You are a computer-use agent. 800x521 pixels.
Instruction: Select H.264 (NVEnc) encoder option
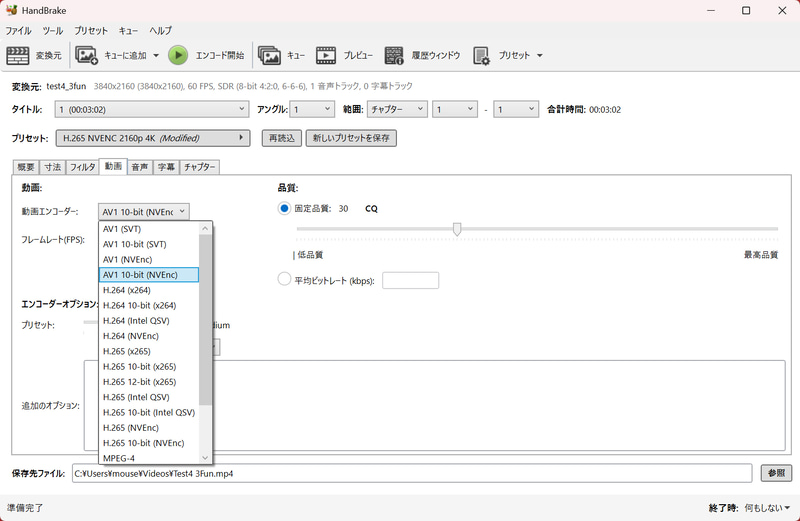148,336
